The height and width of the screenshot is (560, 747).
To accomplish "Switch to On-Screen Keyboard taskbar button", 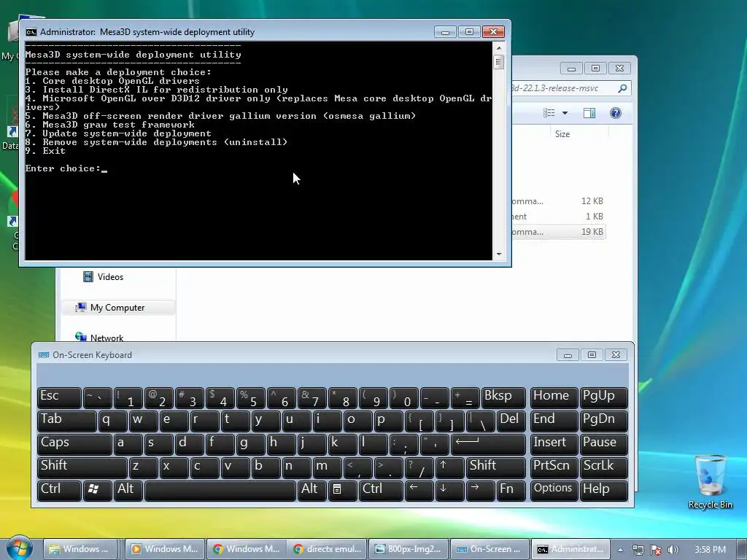I will tap(489, 549).
